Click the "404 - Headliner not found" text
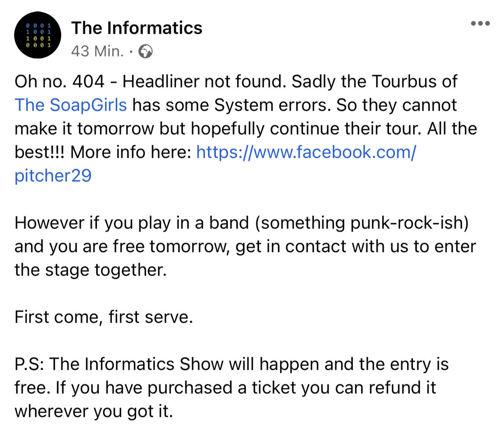This screenshot has width=504, height=433. pyautogui.click(x=179, y=81)
